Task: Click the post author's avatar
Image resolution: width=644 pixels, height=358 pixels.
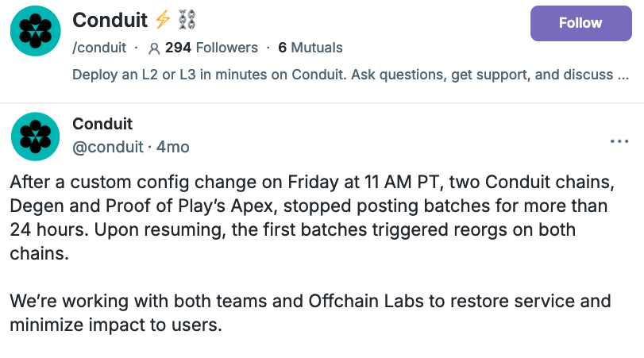Action: 35,137
